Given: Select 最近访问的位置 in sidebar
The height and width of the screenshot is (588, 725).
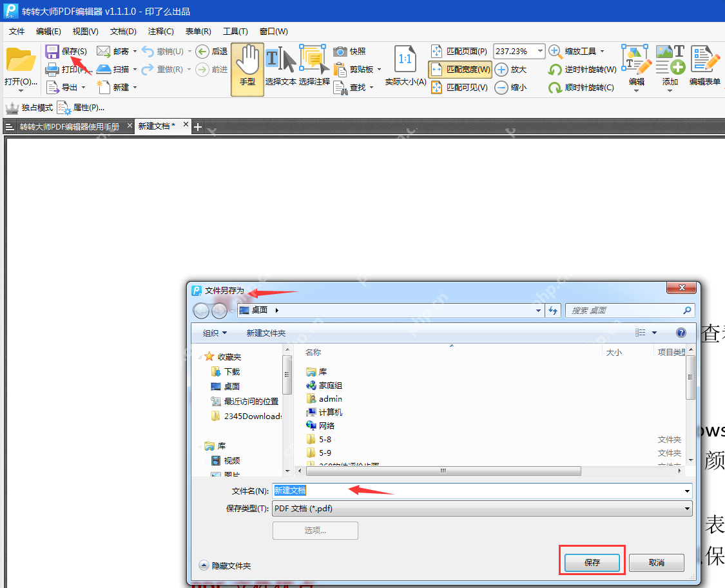Looking at the screenshot, I should 245,401.
